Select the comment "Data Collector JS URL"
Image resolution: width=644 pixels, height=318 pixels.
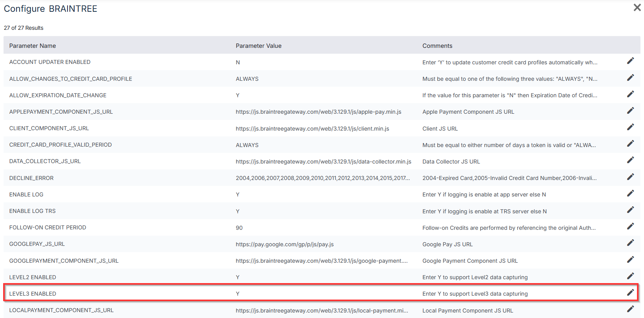pos(451,162)
